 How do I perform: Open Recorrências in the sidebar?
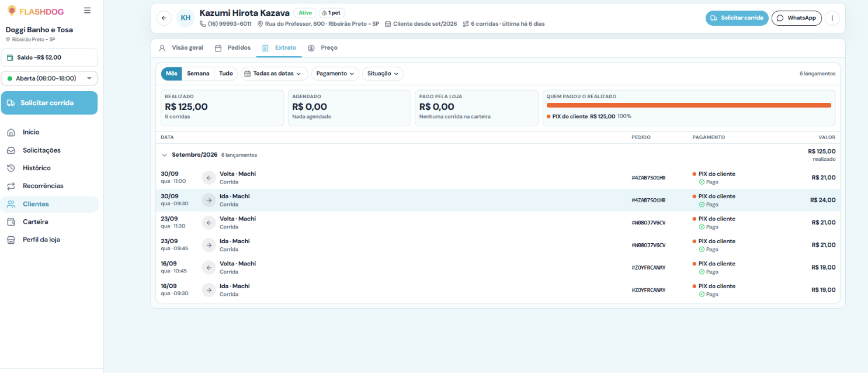[50, 186]
